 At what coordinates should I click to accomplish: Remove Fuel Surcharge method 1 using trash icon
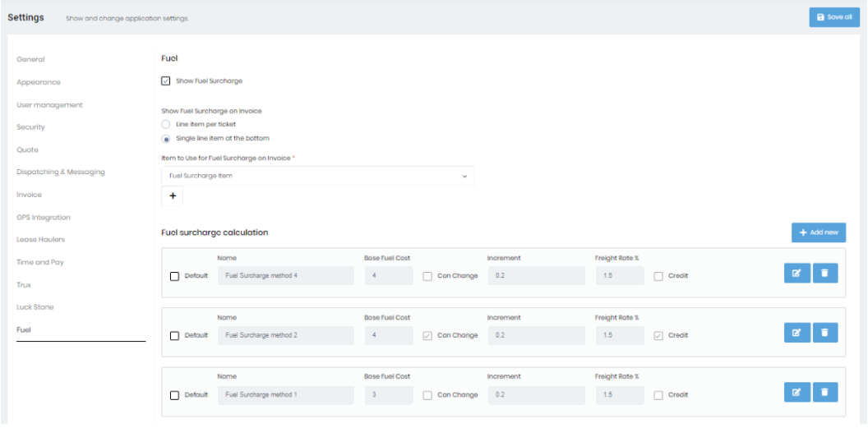click(x=825, y=393)
